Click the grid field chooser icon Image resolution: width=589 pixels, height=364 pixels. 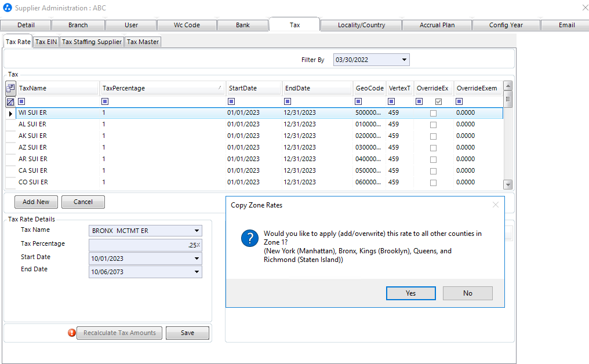10,88
